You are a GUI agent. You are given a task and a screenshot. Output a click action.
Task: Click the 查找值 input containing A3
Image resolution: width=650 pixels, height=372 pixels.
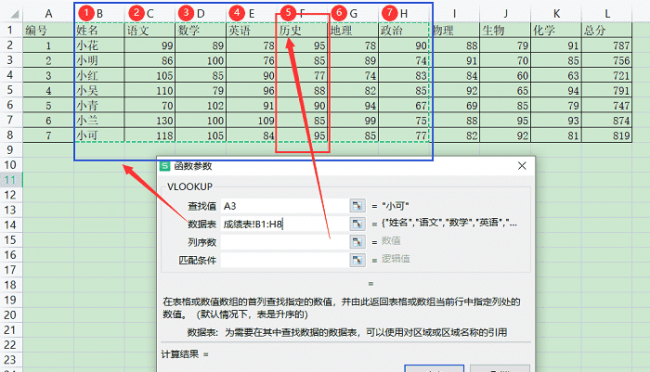click(285, 206)
